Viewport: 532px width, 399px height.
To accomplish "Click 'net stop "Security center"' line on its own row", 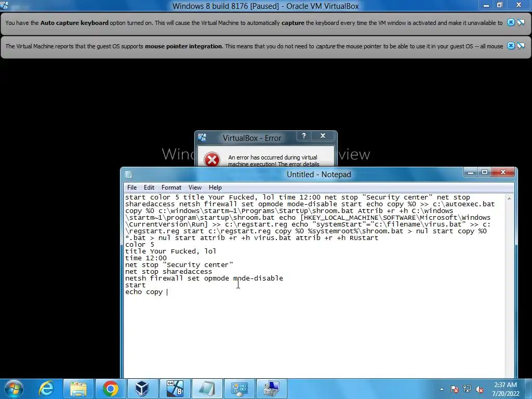I will click(179, 265).
